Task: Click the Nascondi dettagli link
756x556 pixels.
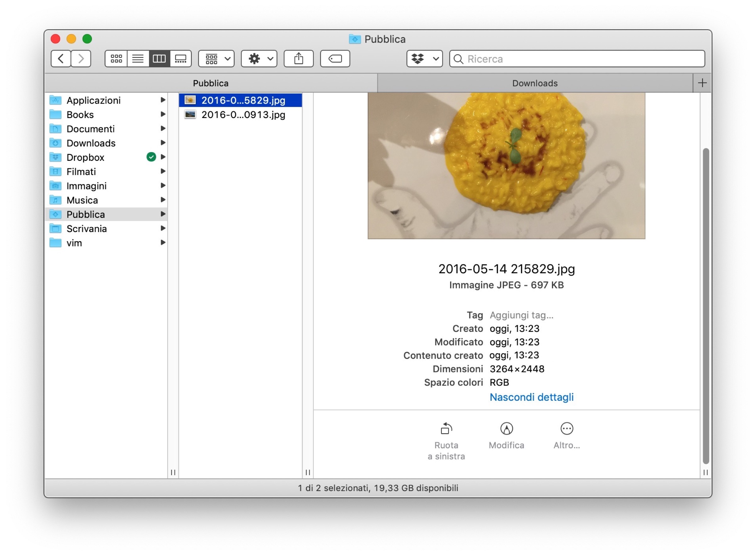Action: (531, 397)
